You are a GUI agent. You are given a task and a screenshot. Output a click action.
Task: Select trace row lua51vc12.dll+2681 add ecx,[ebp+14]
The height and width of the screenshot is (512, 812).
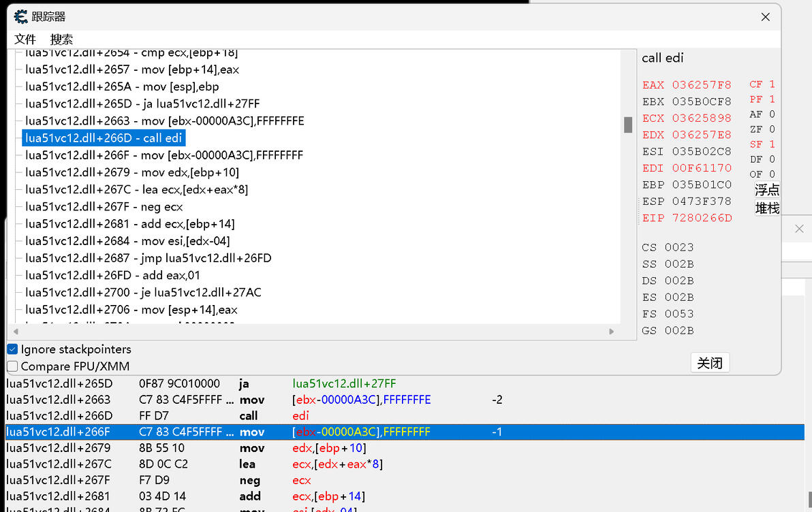tap(130, 223)
